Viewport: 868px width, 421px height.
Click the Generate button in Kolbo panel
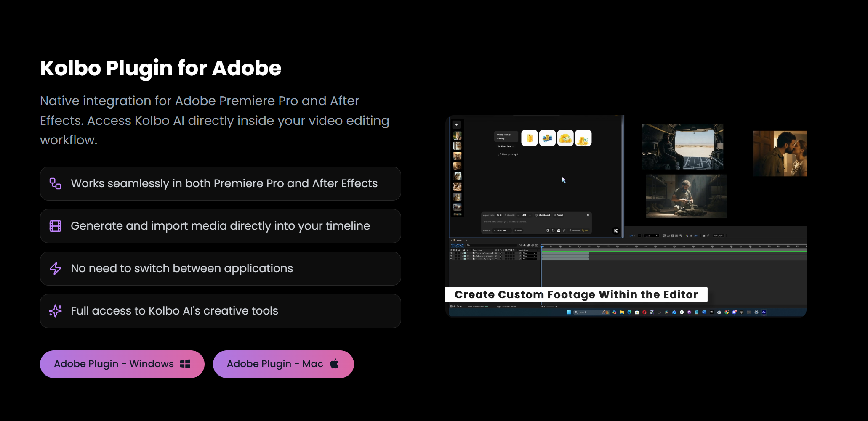(x=578, y=230)
